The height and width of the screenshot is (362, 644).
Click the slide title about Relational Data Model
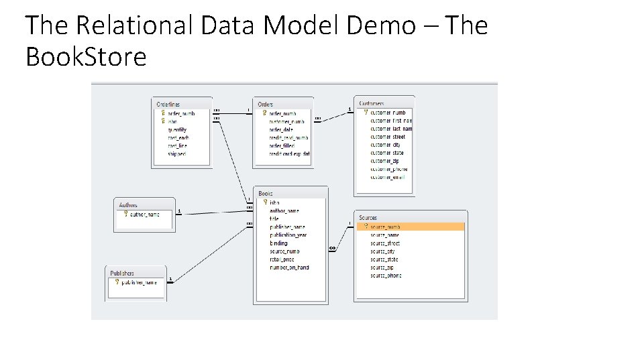coord(256,40)
